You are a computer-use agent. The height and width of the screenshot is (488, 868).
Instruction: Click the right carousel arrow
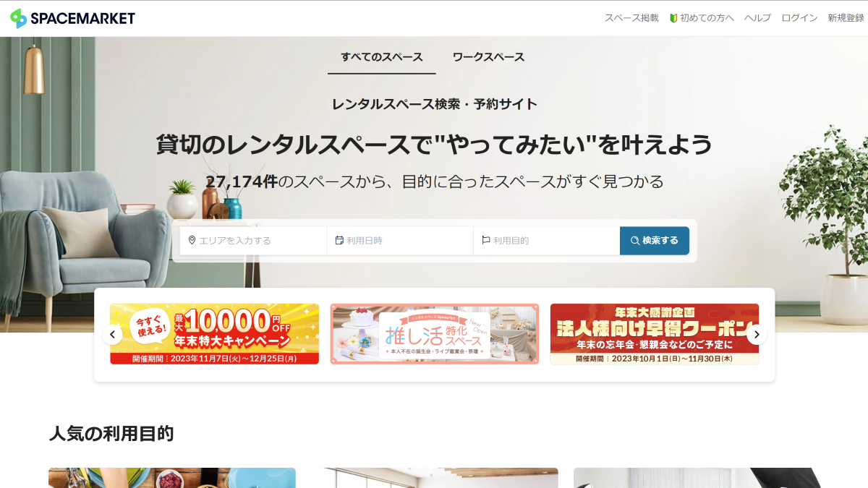pos(757,334)
